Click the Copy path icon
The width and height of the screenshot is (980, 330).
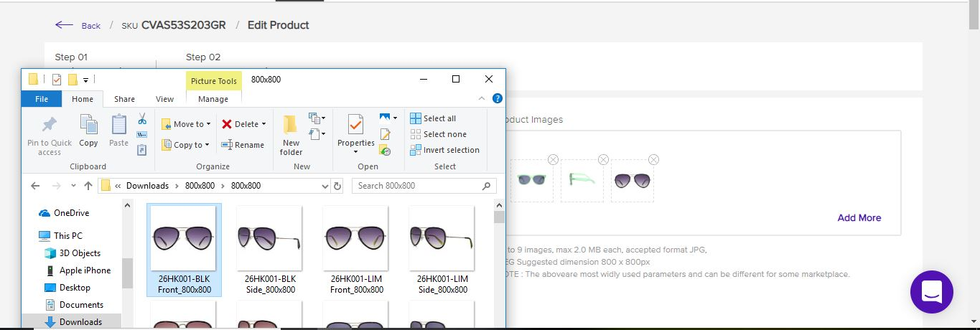(x=142, y=135)
